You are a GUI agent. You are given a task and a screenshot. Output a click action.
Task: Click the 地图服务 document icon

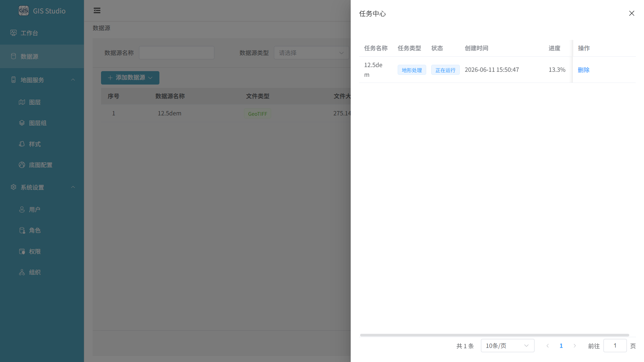click(13, 80)
